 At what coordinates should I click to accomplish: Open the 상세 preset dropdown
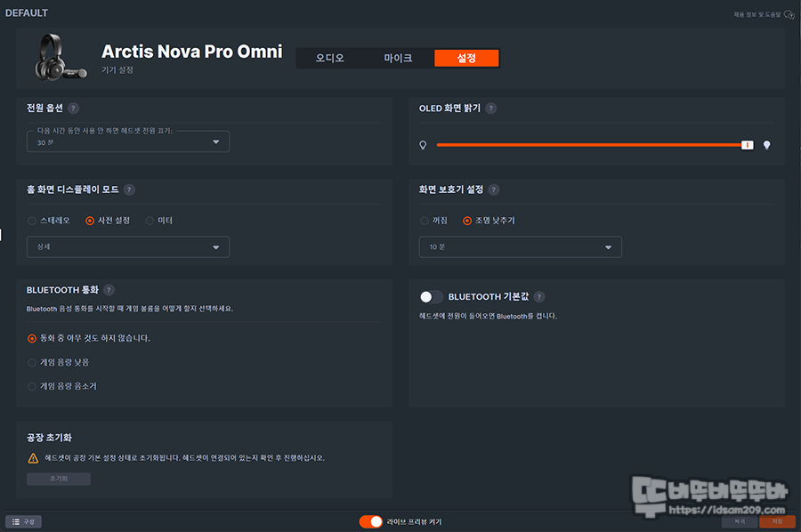(127, 247)
